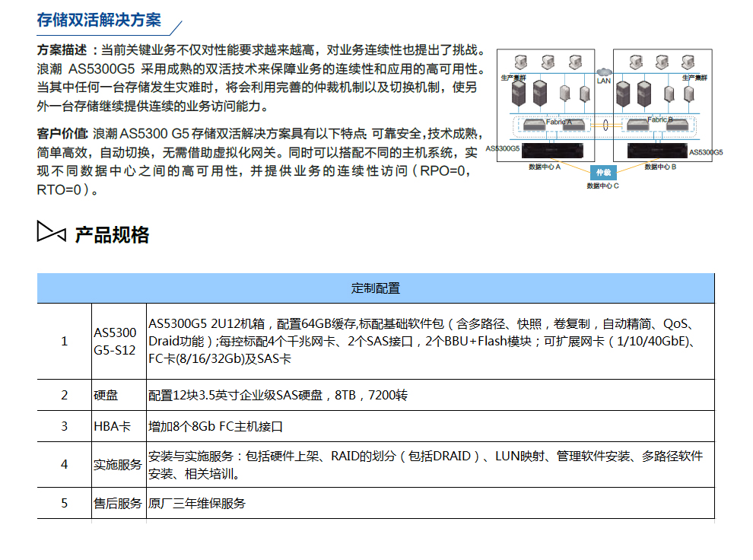
Task: Click the table header 定制配置
Action: (376, 288)
